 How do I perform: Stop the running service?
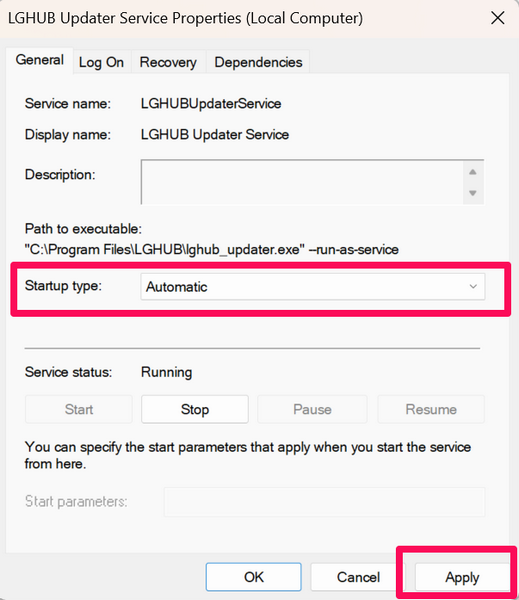click(x=195, y=409)
